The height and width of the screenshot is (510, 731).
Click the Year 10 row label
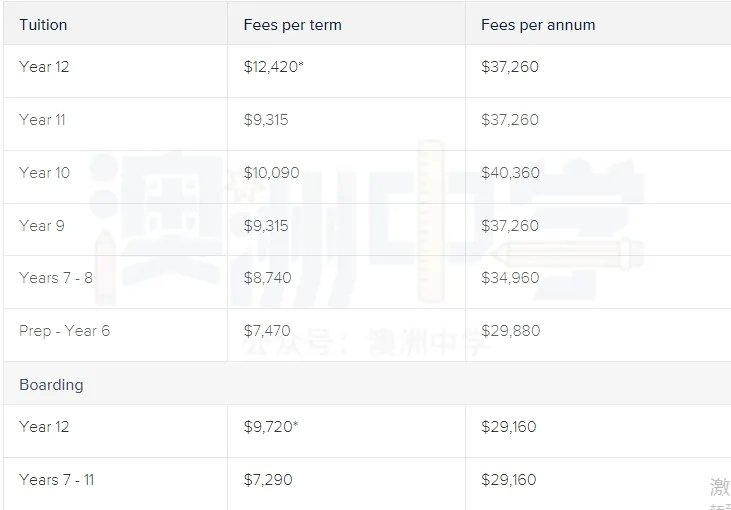(x=44, y=173)
